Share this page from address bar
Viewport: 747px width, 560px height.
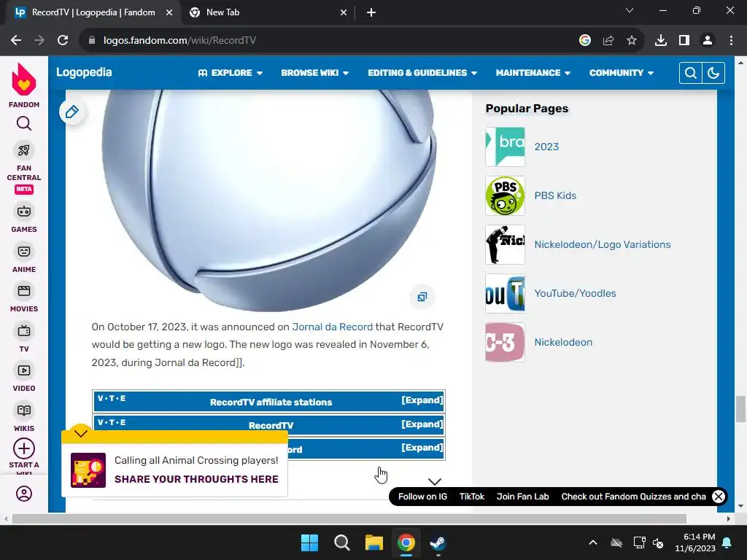point(608,41)
